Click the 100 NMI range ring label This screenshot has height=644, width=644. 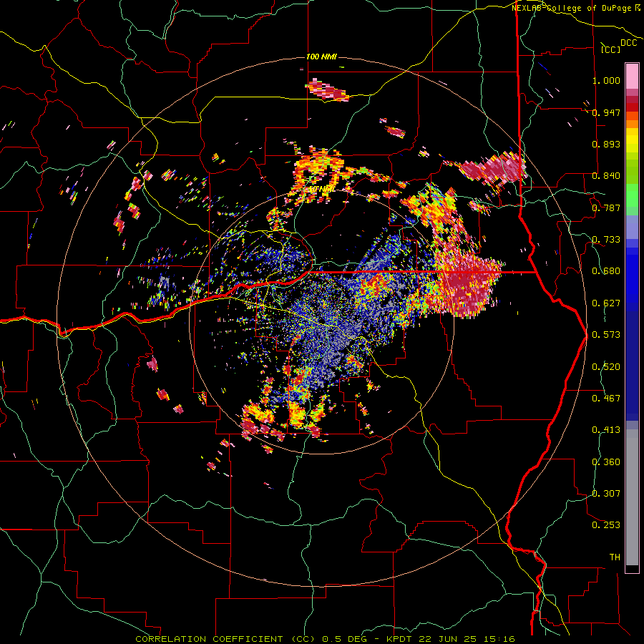pyautogui.click(x=321, y=57)
